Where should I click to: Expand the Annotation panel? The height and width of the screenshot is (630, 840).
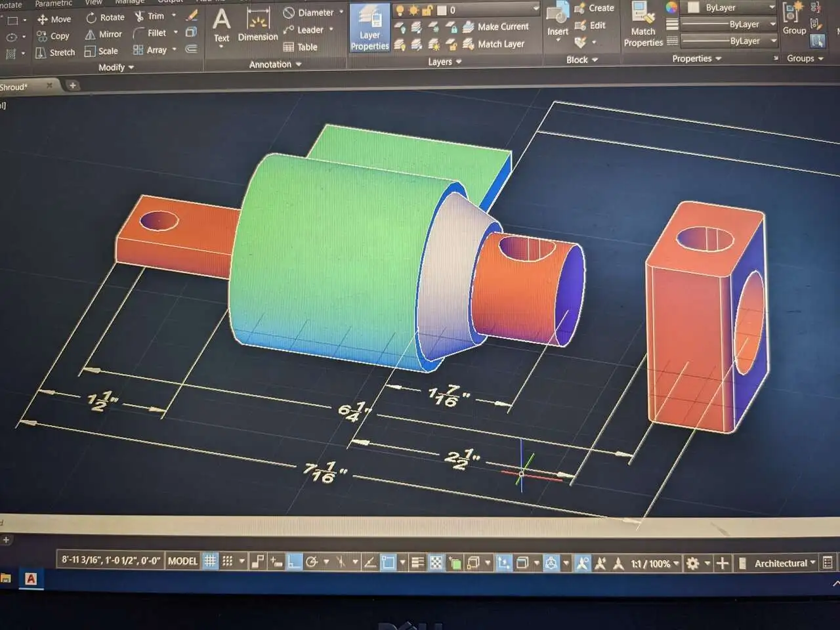tap(275, 64)
